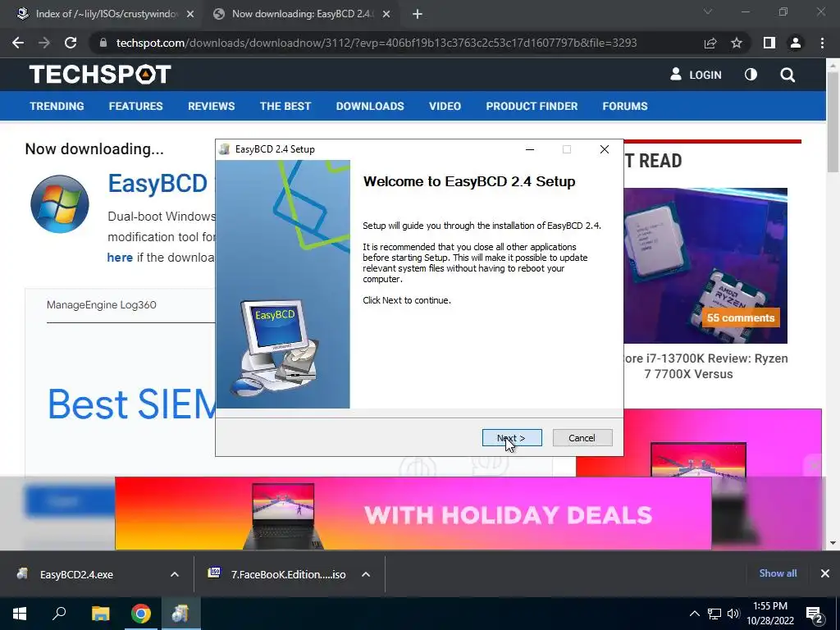Viewport: 840px width, 630px height.
Task: Expand options for 7.FaceBooK.Edition iso download
Action: (x=366, y=574)
